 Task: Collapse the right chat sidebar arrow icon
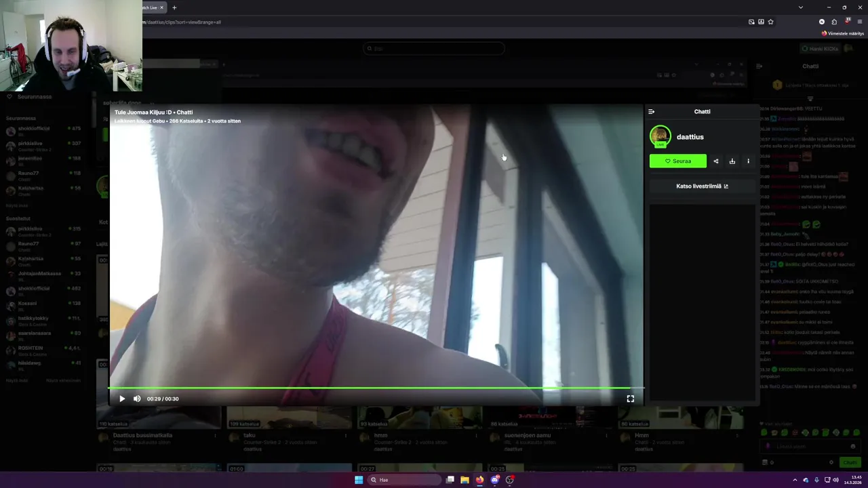coord(759,66)
